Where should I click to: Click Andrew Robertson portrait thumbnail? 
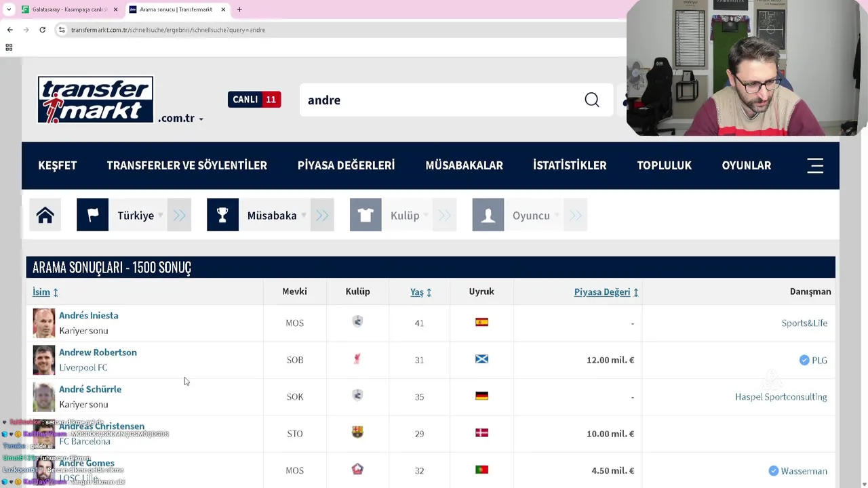click(x=44, y=360)
